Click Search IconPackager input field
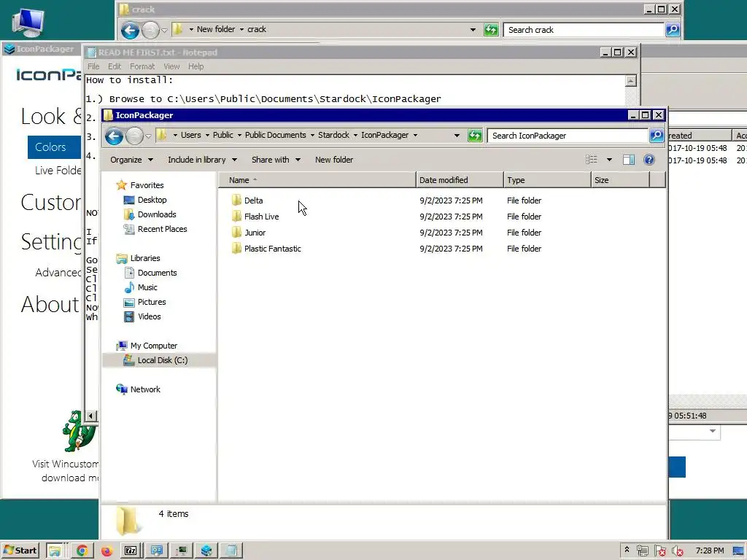747x560 pixels. pyautogui.click(x=568, y=136)
